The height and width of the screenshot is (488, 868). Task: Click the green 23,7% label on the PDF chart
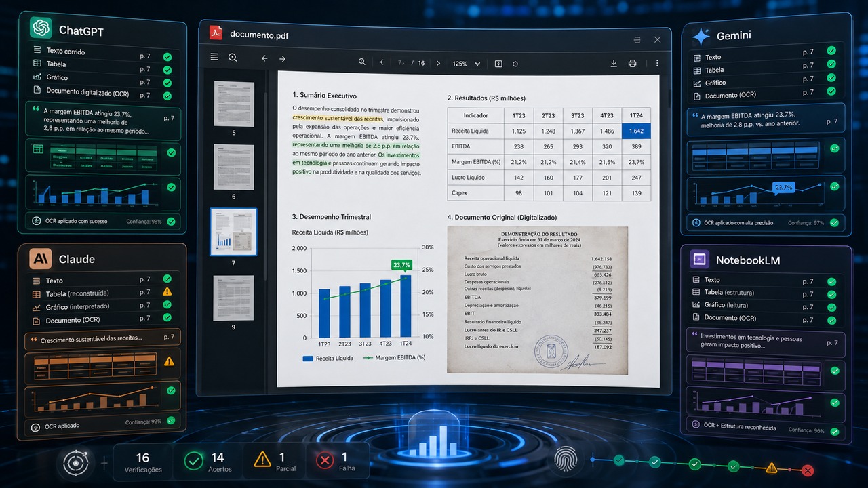click(401, 265)
